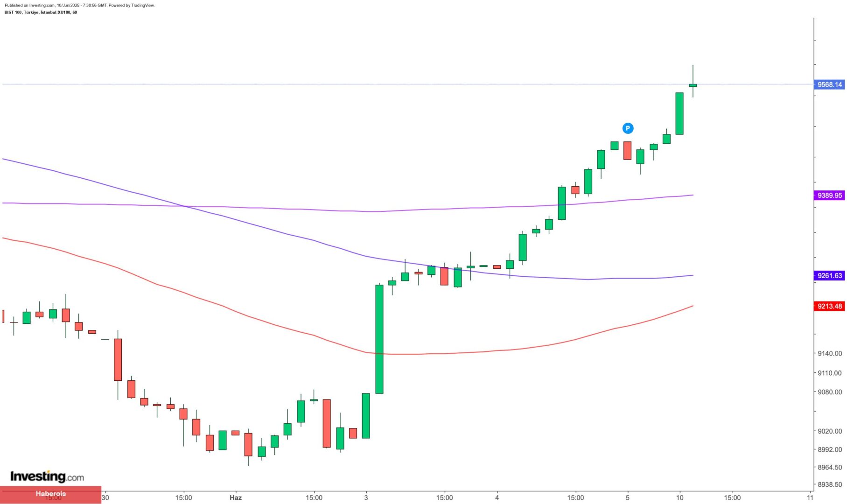Click the date label 4 on time axis

497,497
